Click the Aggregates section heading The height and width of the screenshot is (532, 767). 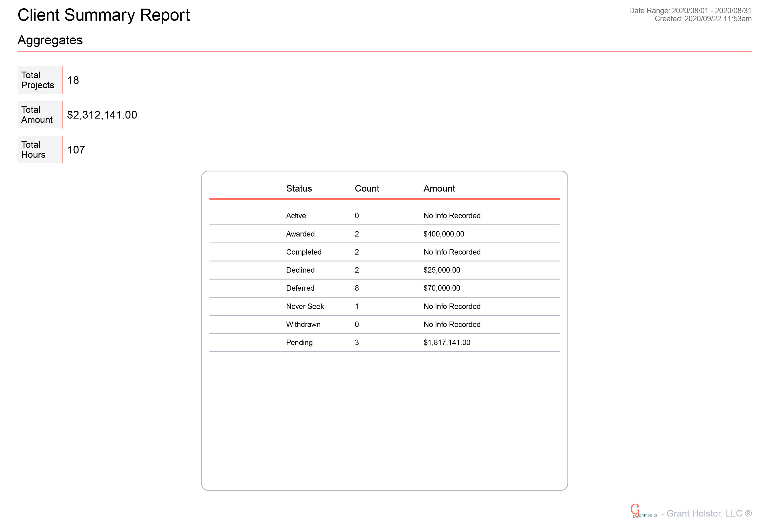(50, 40)
